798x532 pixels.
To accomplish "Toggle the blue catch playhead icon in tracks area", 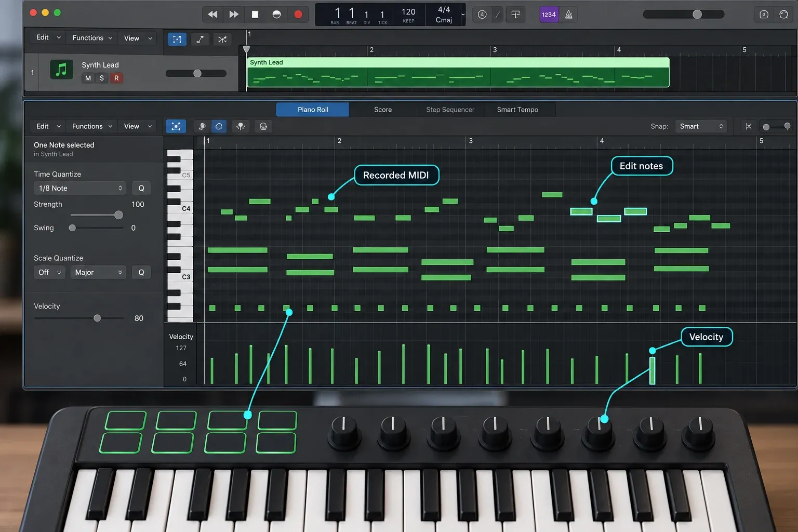I will pyautogui.click(x=177, y=39).
